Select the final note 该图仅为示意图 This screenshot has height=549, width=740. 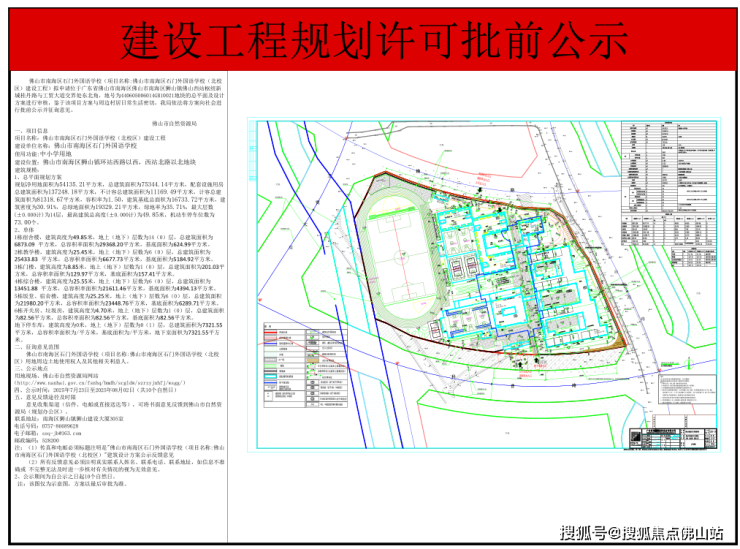tap(72, 484)
